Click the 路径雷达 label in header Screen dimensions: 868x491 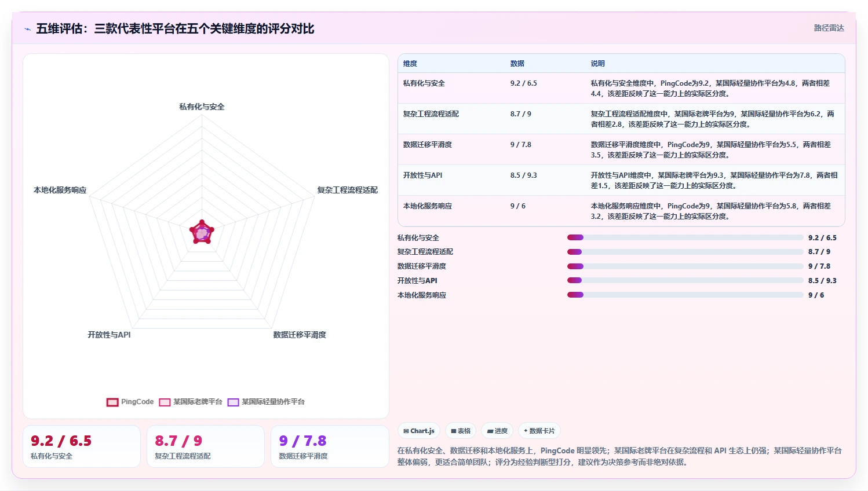coord(829,28)
